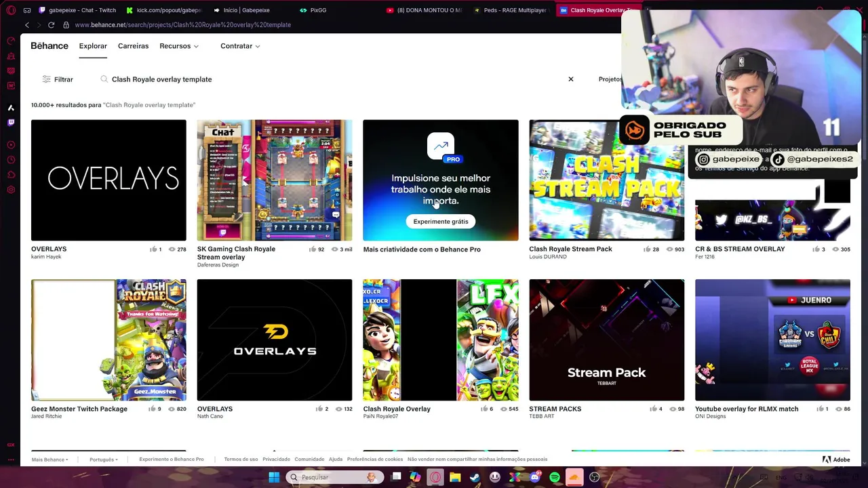Click author name Dafereras Design
This screenshot has width=868, height=488.
[218, 265]
